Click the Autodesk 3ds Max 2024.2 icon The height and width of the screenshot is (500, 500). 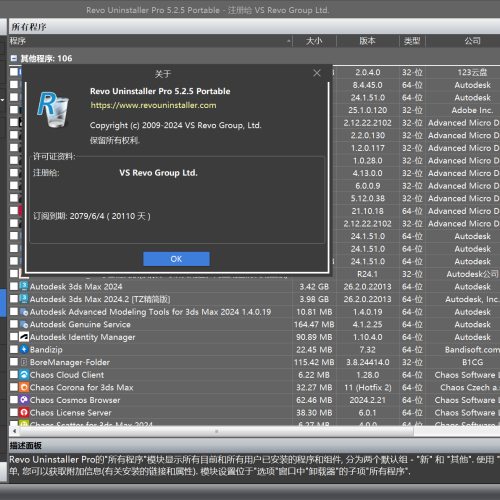click(24, 299)
